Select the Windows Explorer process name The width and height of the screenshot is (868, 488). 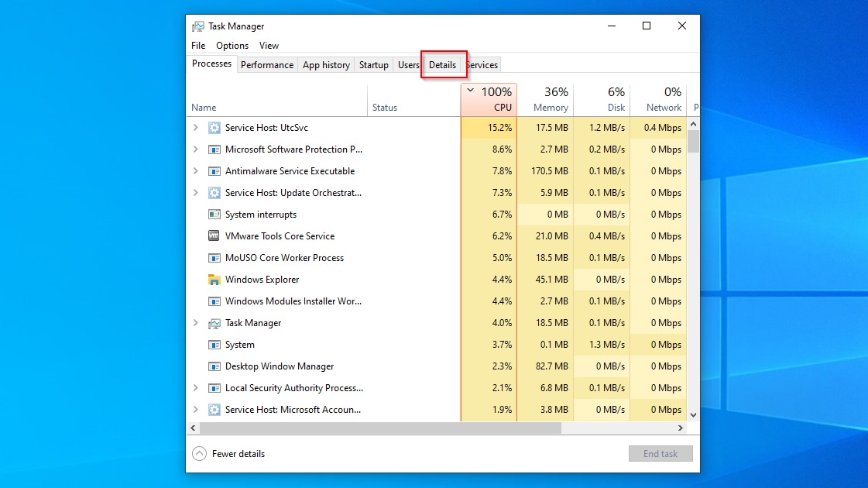click(x=262, y=280)
